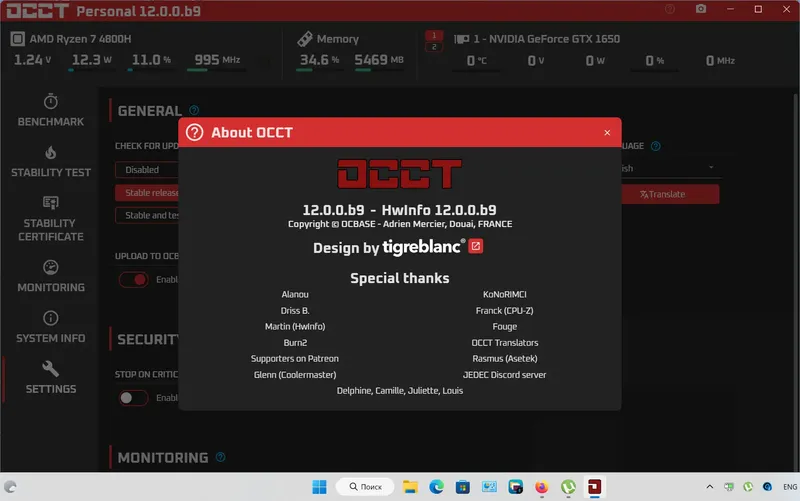The height and width of the screenshot is (501, 800).
Task: Click the Monitoring gauge icon
Action: (x=51, y=267)
